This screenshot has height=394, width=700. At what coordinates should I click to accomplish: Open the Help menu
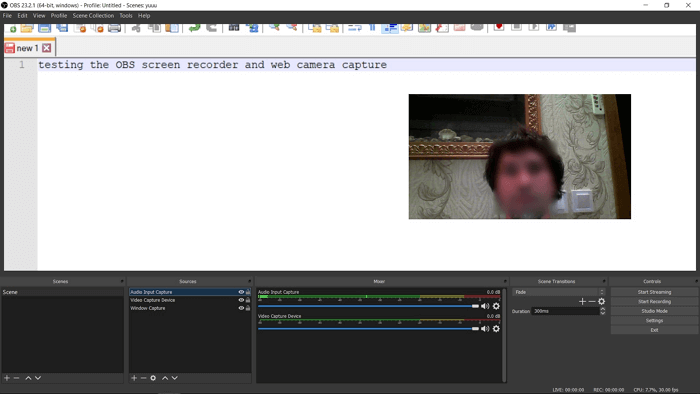[x=144, y=16]
